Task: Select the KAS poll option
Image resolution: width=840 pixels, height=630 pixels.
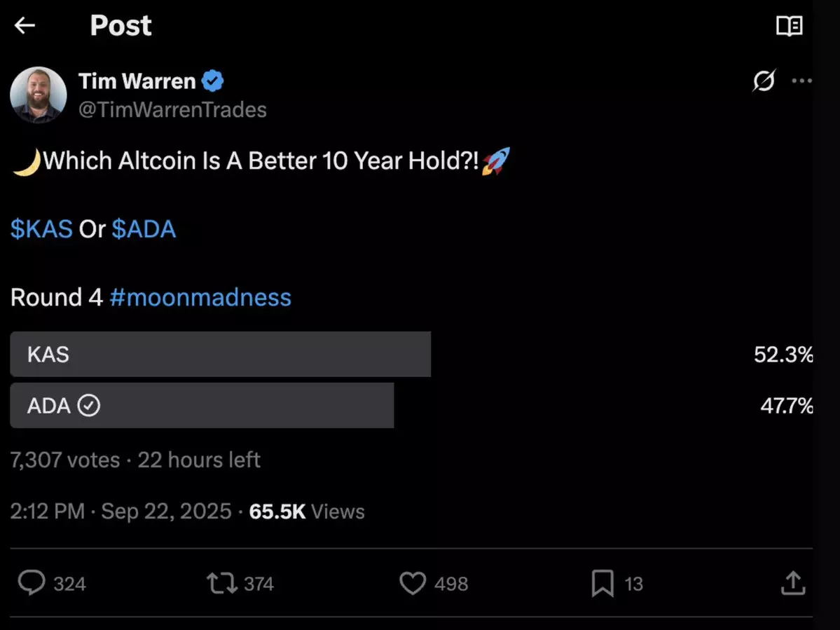Action: tap(220, 355)
